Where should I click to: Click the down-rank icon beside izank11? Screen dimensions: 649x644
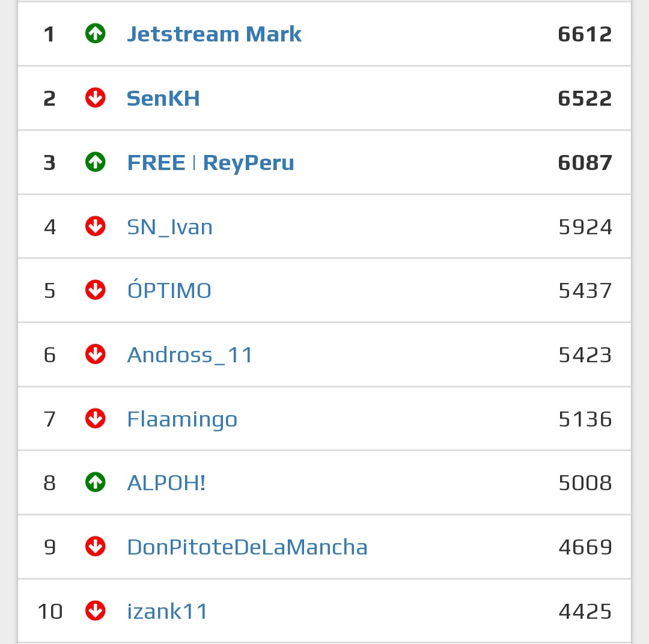[x=95, y=611]
